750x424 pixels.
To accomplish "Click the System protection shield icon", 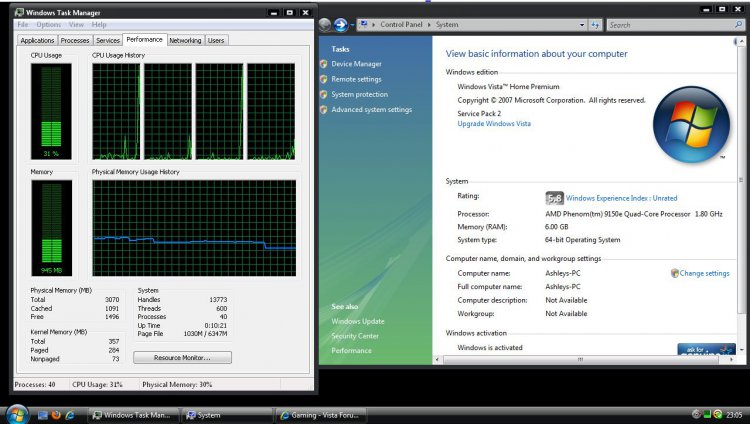I will tap(324, 94).
